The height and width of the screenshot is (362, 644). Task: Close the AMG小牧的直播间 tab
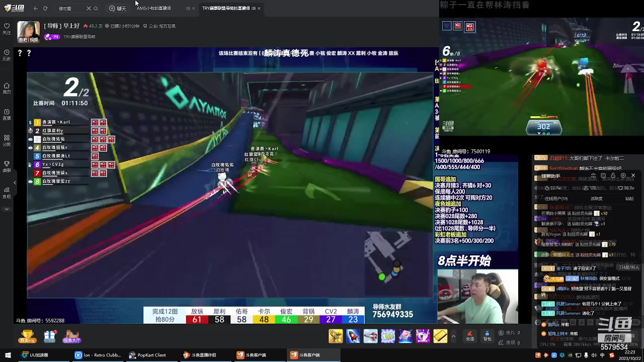194,8
